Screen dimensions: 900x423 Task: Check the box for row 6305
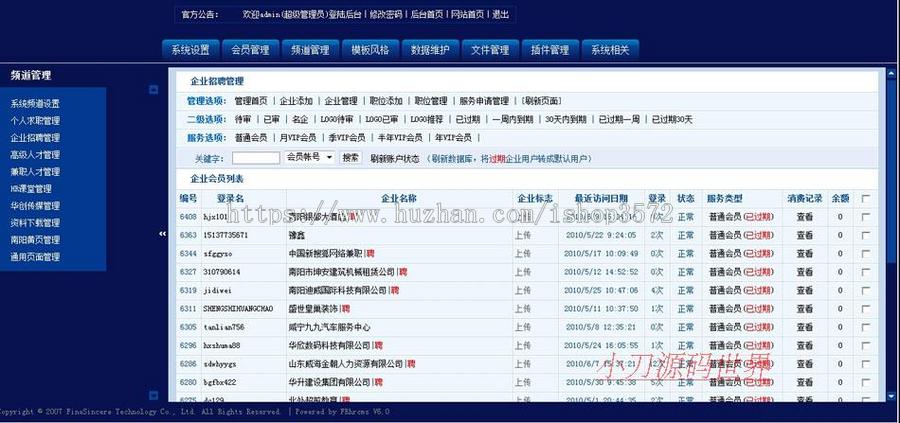point(866,327)
